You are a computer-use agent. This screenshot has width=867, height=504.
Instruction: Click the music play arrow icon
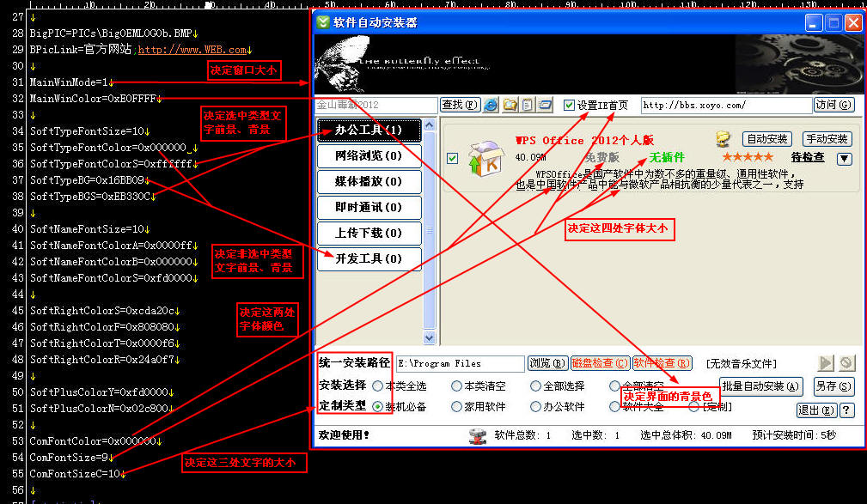tap(825, 363)
